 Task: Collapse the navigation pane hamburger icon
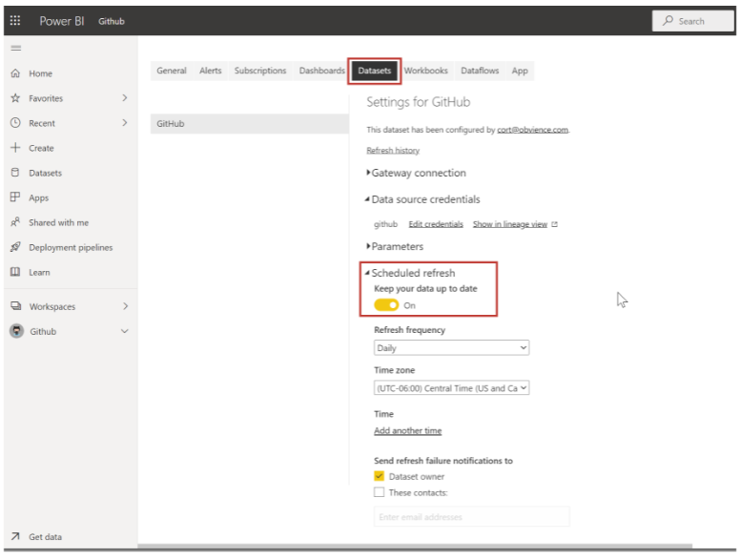tap(16, 49)
